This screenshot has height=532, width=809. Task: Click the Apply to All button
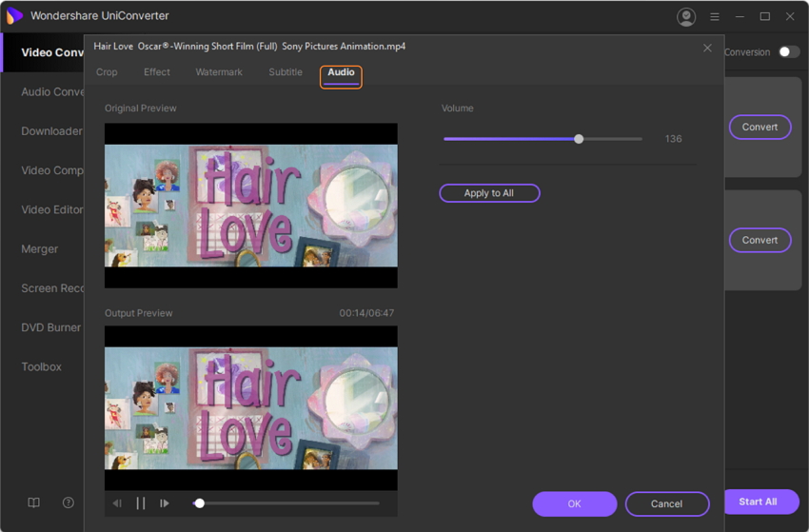(489, 193)
